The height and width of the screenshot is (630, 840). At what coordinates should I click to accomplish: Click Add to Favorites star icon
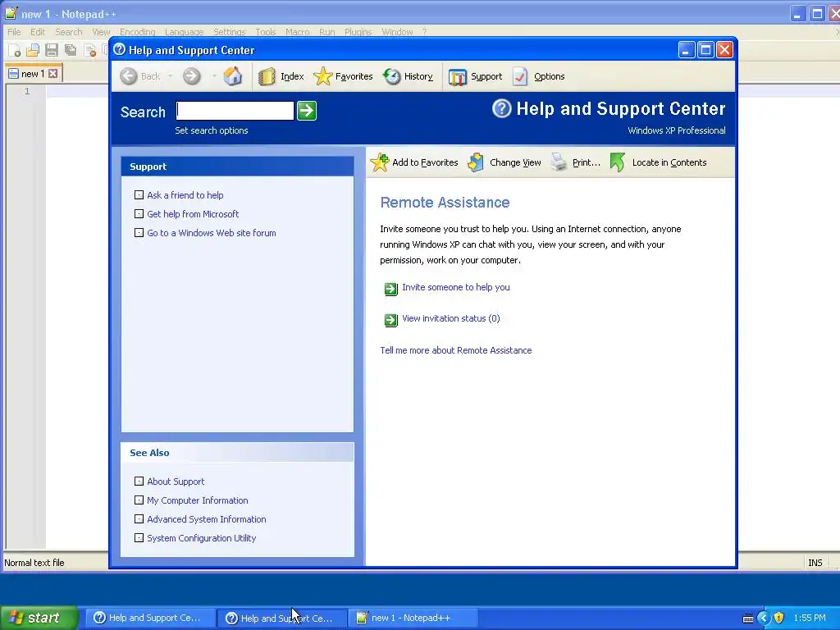click(x=380, y=162)
